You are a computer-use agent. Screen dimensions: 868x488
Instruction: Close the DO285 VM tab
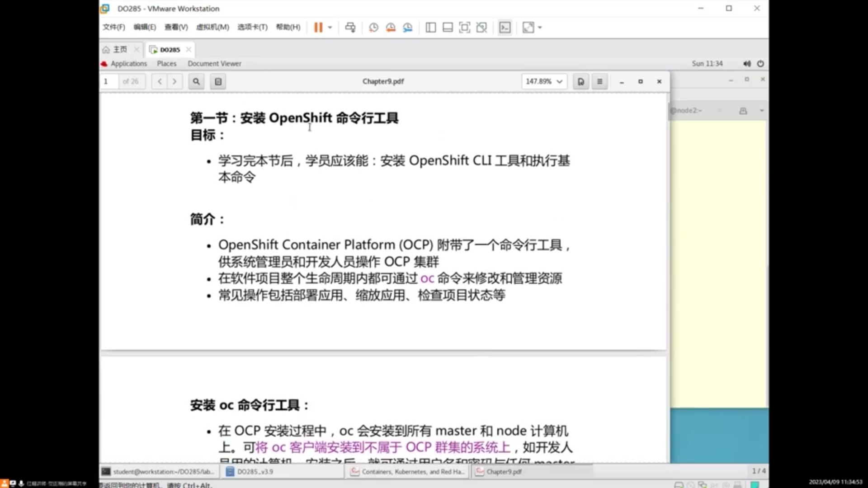tap(189, 49)
